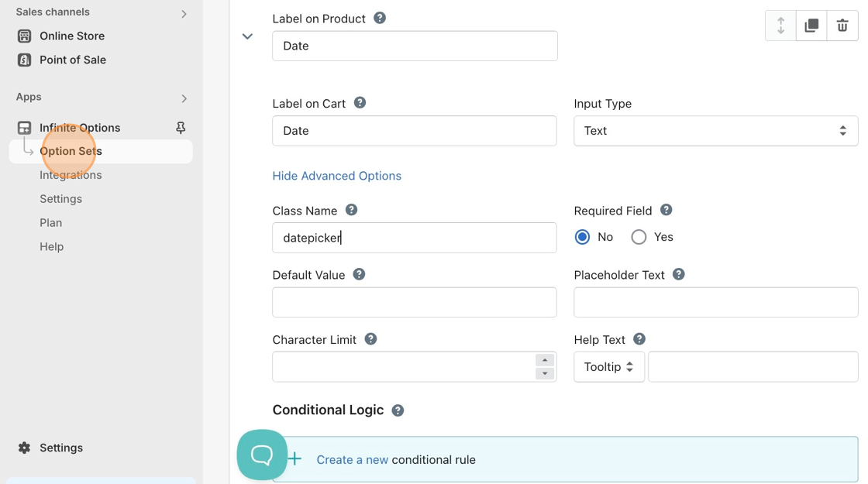Collapse the Date option with chevron

click(247, 36)
